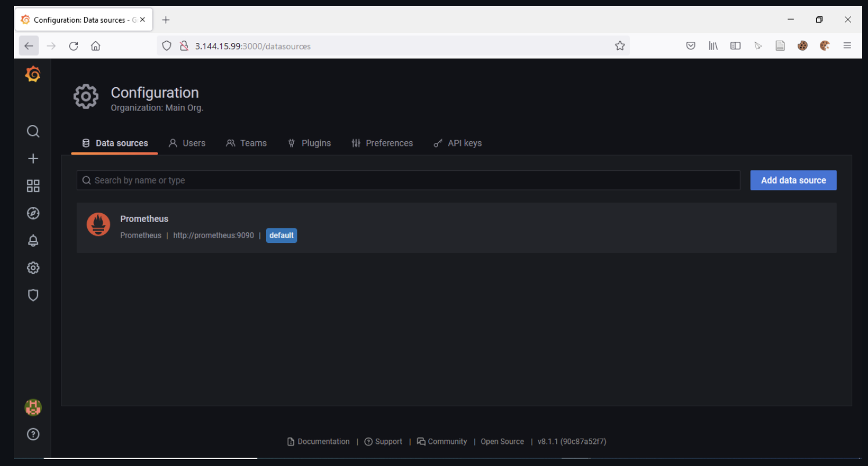Open the Configuration gear in sidebar

click(x=33, y=268)
